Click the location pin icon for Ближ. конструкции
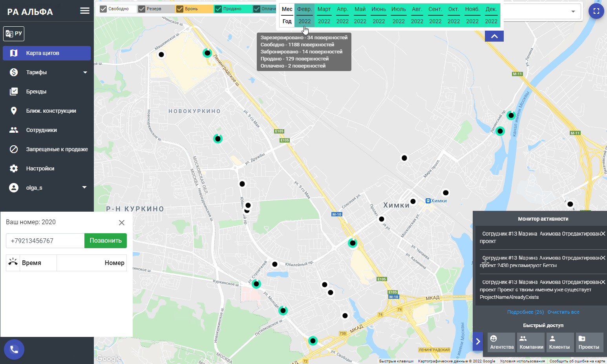The width and height of the screenshot is (607, 364). (14, 111)
